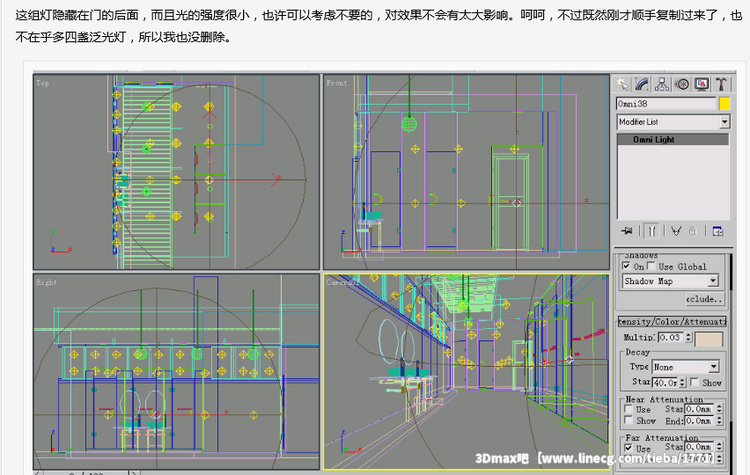Select Omni Light in modifier stack

coord(673,139)
